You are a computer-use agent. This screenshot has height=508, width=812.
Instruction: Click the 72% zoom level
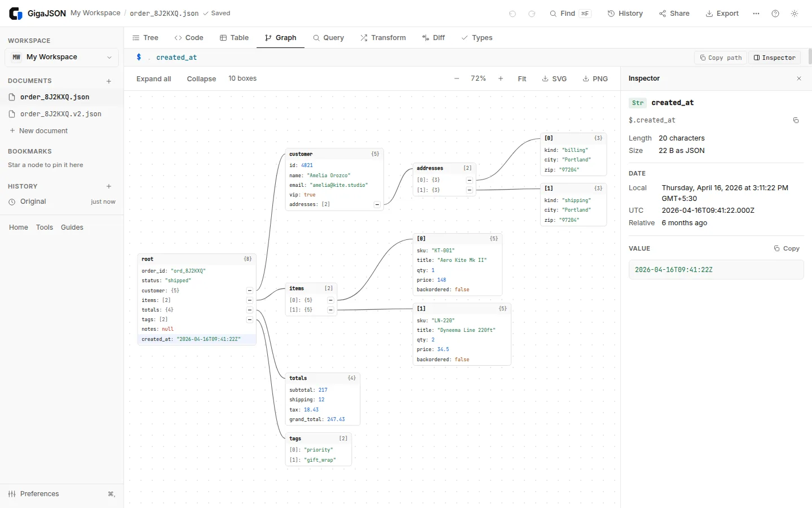coord(478,78)
